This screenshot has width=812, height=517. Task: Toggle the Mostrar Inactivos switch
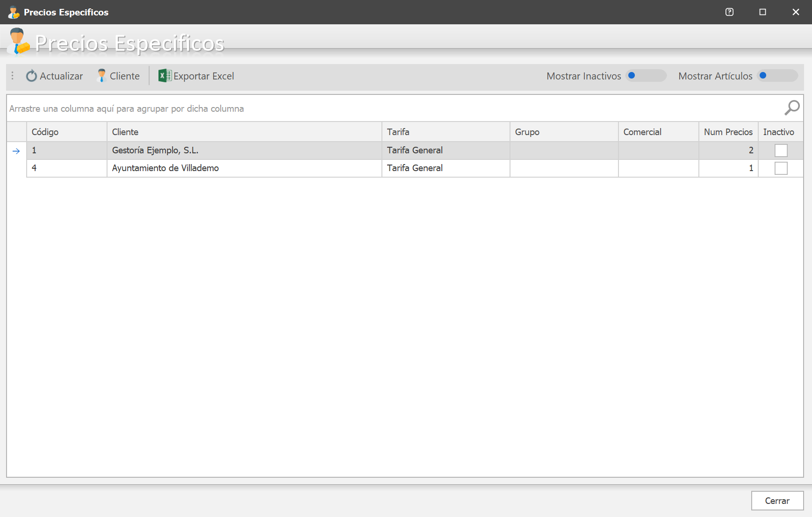click(x=646, y=76)
